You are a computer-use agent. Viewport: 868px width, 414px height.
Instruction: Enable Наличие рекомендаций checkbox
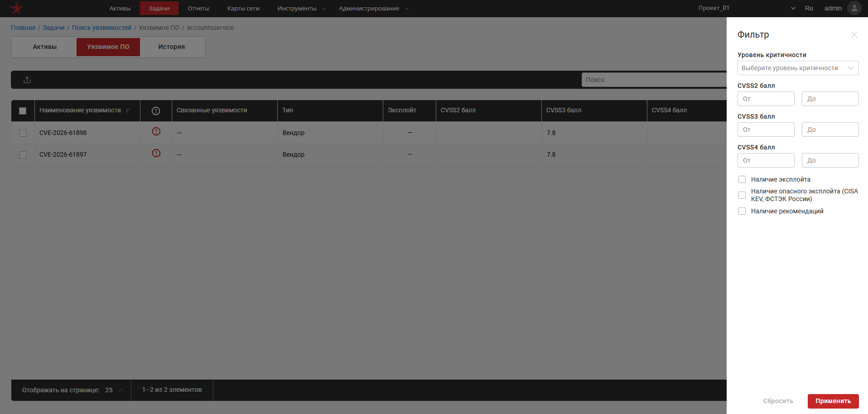click(x=742, y=211)
